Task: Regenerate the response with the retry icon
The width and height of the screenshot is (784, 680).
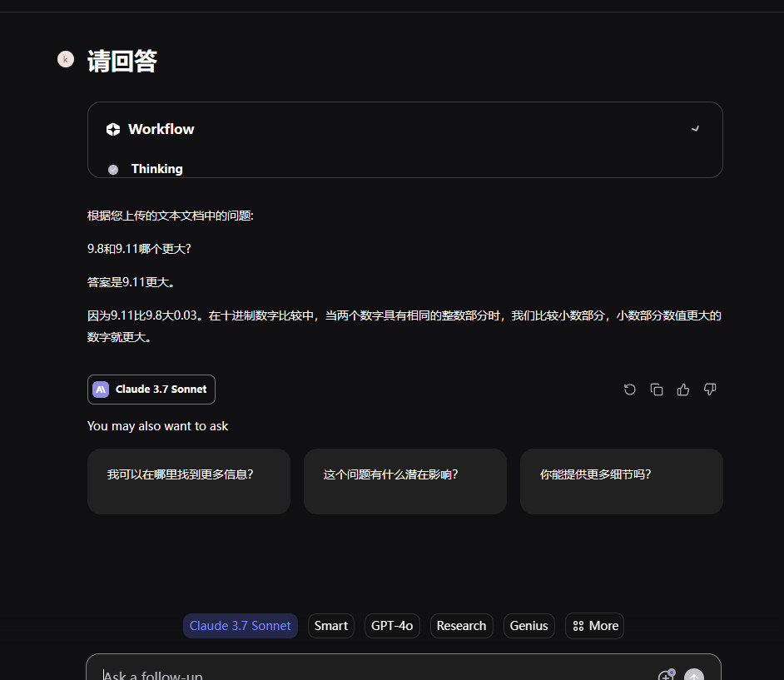Action: [630, 390]
